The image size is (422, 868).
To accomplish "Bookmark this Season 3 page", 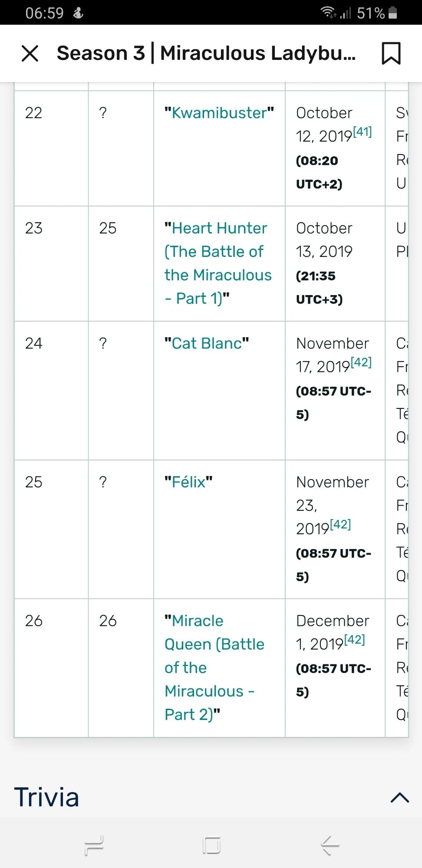I will (391, 53).
